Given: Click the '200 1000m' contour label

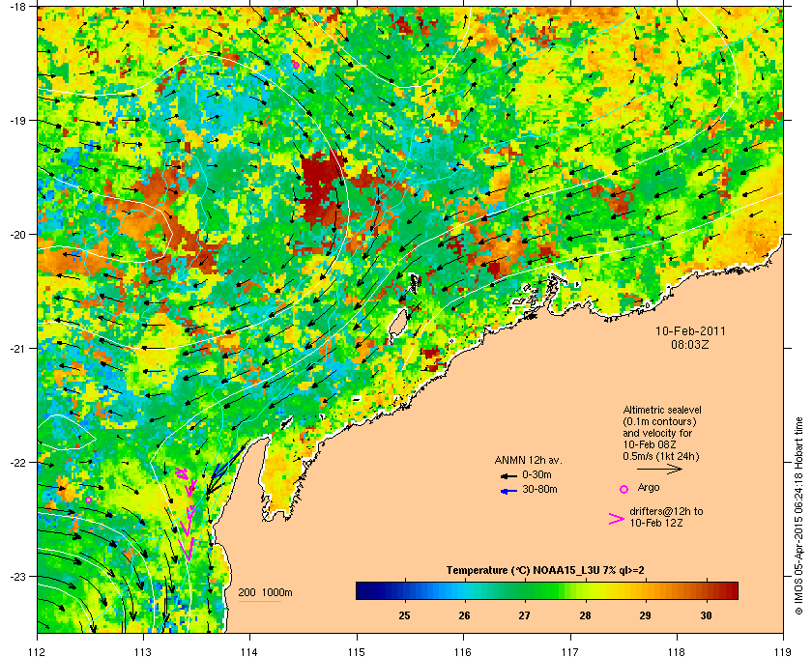Looking at the screenshot, I should click(x=265, y=592).
